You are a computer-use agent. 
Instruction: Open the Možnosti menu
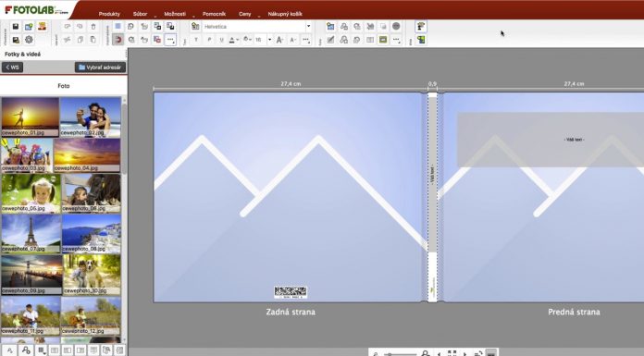point(175,14)
